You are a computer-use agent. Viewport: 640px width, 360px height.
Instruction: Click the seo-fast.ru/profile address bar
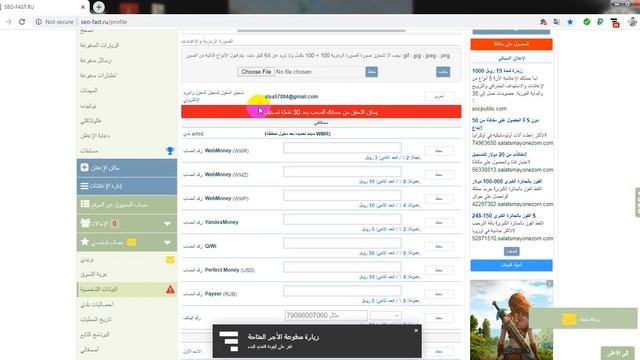[104, 22]
